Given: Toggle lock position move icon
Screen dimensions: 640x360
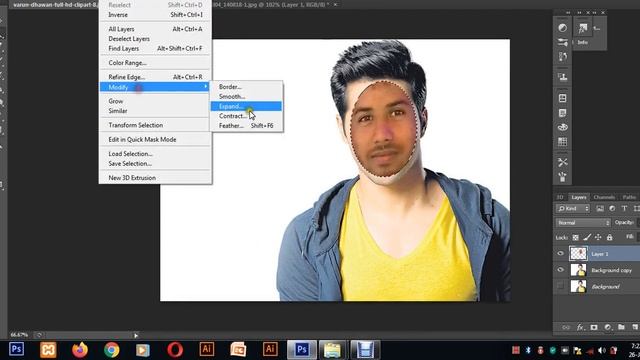Looking at the screenshot, I should 598,237.
